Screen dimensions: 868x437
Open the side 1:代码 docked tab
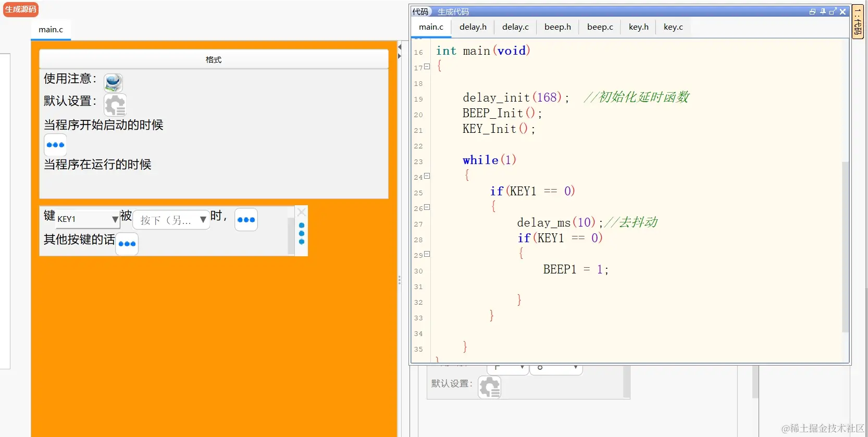858,22
